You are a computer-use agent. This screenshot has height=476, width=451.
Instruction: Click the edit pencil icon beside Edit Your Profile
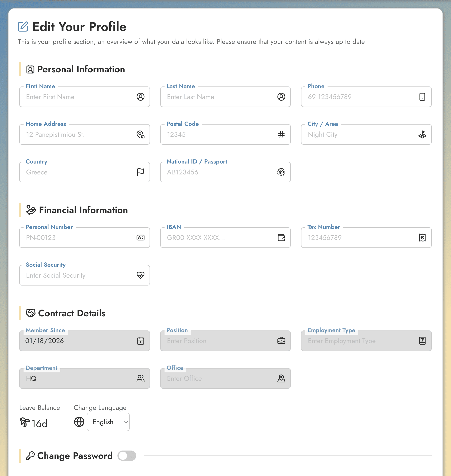(23, 27)
